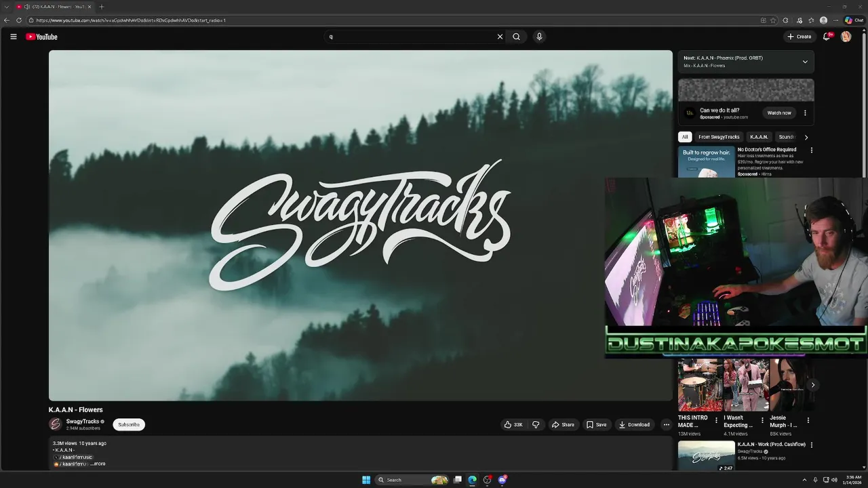Open the volume icon in system tray
Image resolution: width=868 pixels, height=488 pixels.
tap(834, 480)
